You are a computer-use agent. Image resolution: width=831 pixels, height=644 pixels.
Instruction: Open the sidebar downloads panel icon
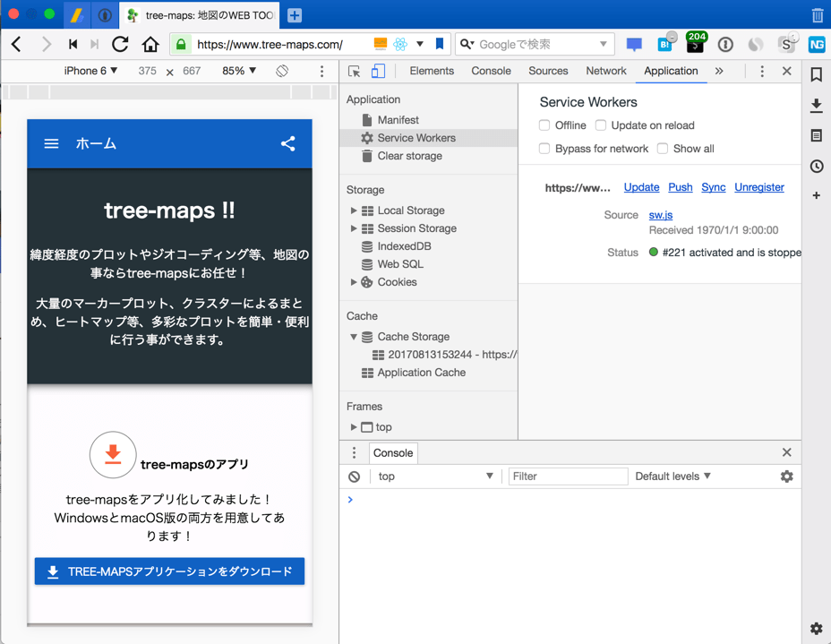coord(817,106)
